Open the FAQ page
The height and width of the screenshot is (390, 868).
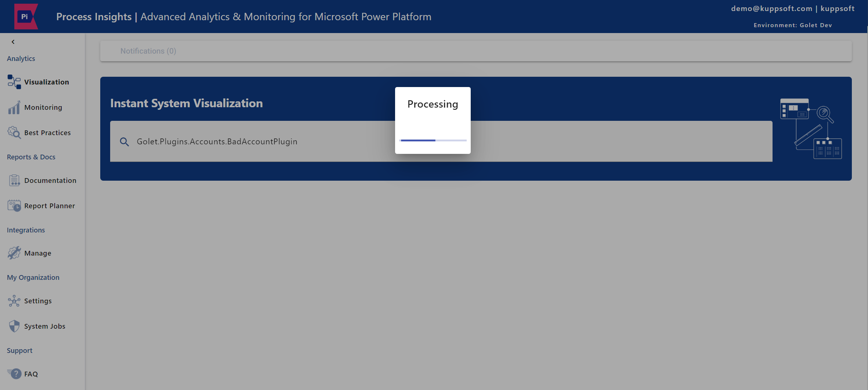click(31, 374)
